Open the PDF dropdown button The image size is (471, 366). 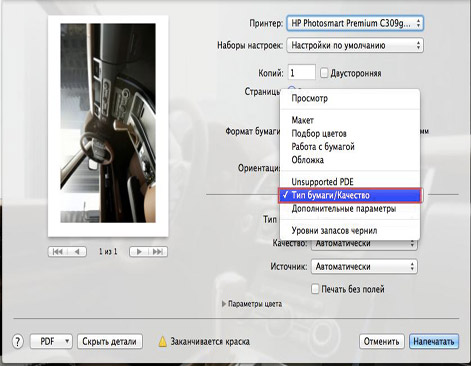51,341
